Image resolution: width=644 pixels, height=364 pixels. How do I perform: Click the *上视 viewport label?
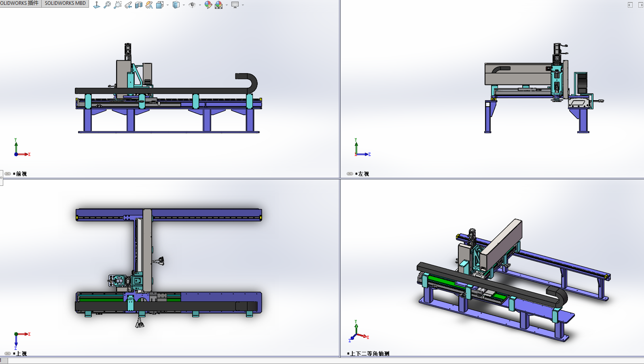pyautogui.click(x=20, y=353)
